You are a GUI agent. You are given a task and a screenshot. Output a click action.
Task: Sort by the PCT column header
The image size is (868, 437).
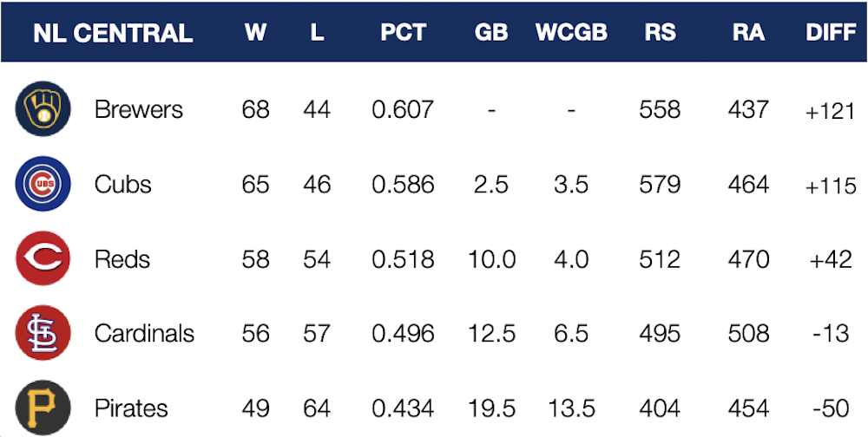403,33
